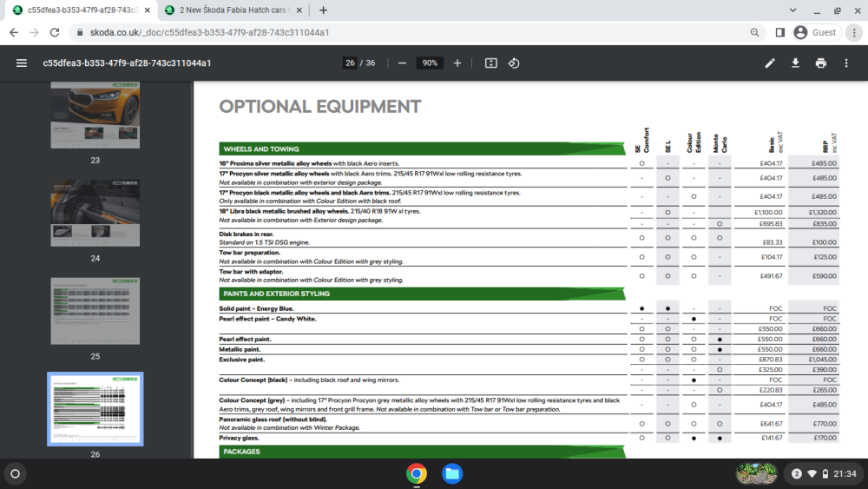Viewport: 868px width, 489px height.
Task: Click the £83.33 basic price
Action: [x=773, y=242]
